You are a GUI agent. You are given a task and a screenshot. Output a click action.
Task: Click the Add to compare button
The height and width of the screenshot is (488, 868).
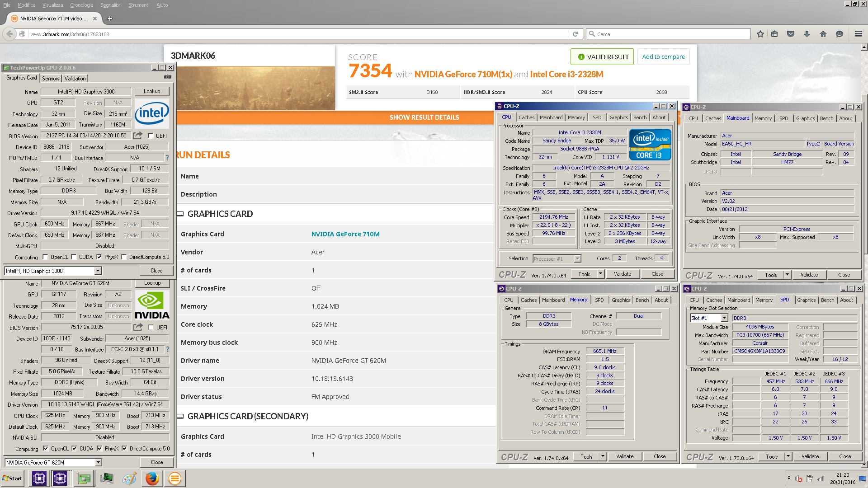coord(663,56)
